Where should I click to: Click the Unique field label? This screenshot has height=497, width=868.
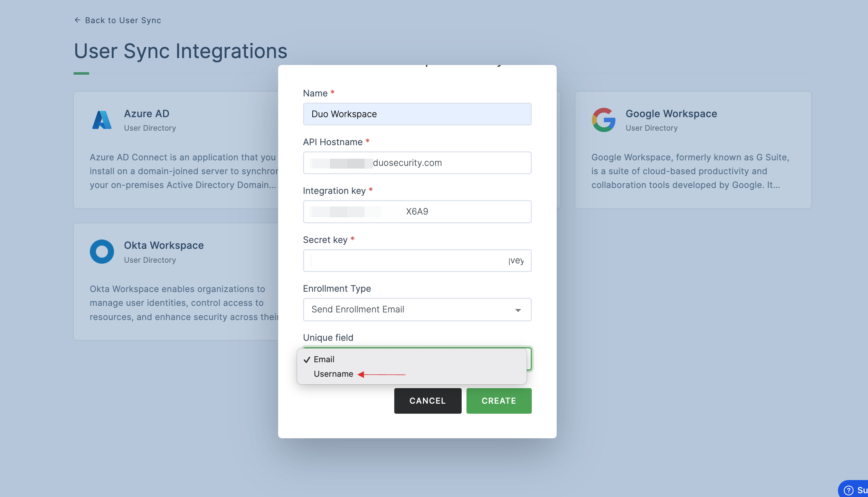pos(328,338)
